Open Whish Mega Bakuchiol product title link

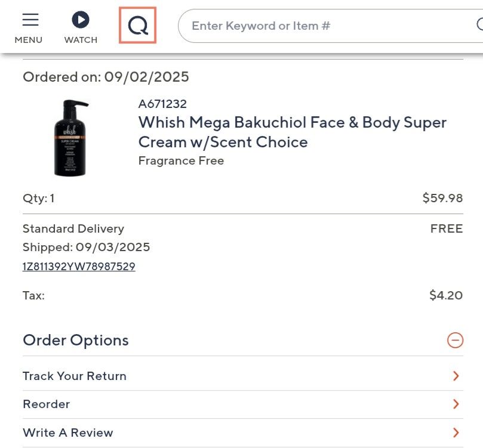[292, 132]
